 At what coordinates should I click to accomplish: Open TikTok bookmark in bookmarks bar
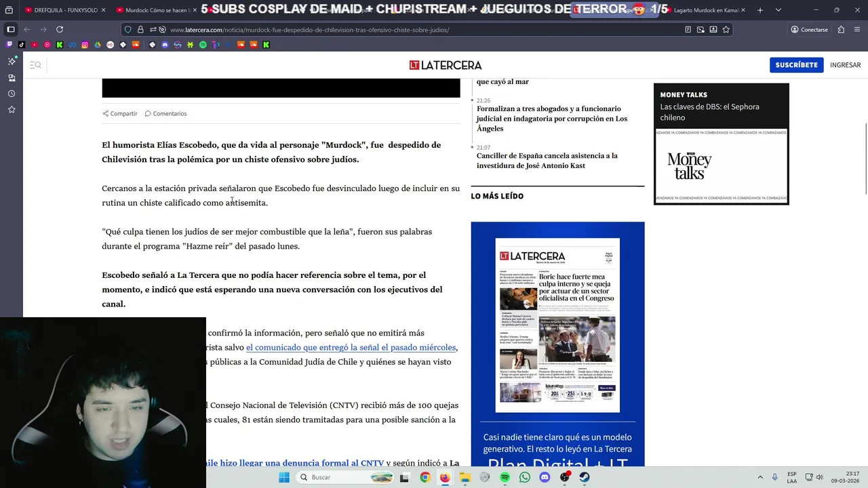pyautogui.click(x=21, y=45)
